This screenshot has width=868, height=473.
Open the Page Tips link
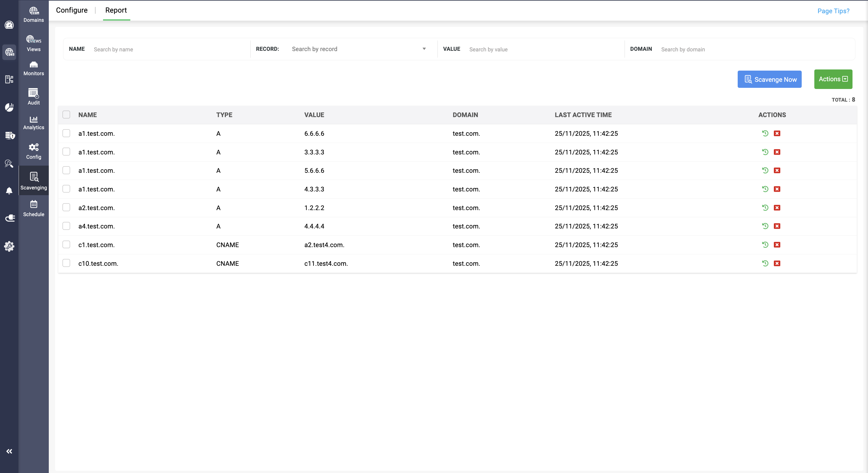(833, 11)
